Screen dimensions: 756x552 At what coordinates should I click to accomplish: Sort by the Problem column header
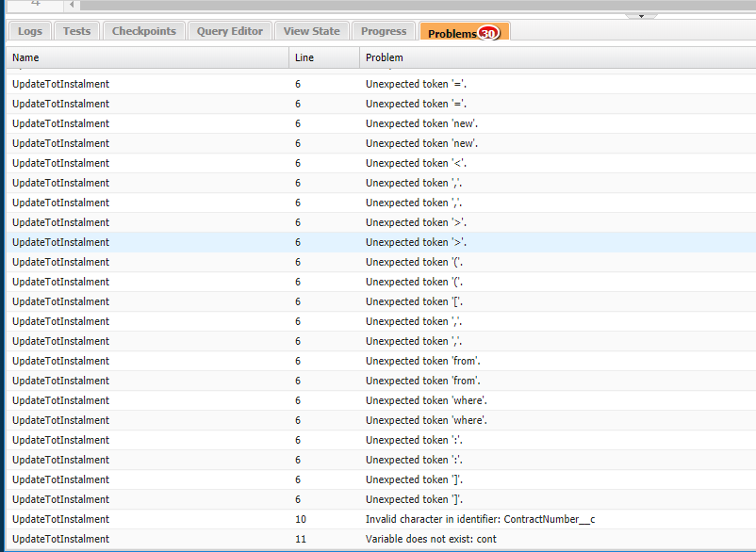tap(557, 57)
